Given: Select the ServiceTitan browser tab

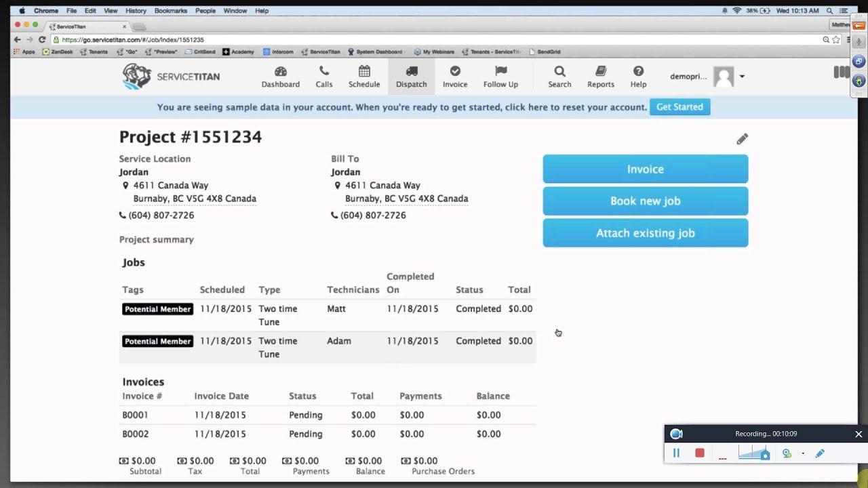Looking at the screenshot, I should click(88, 26).
